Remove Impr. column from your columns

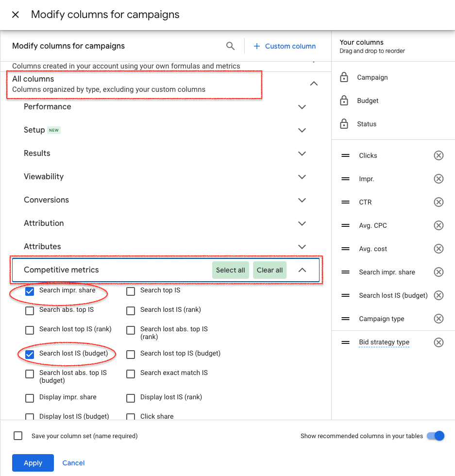point(438,179)
